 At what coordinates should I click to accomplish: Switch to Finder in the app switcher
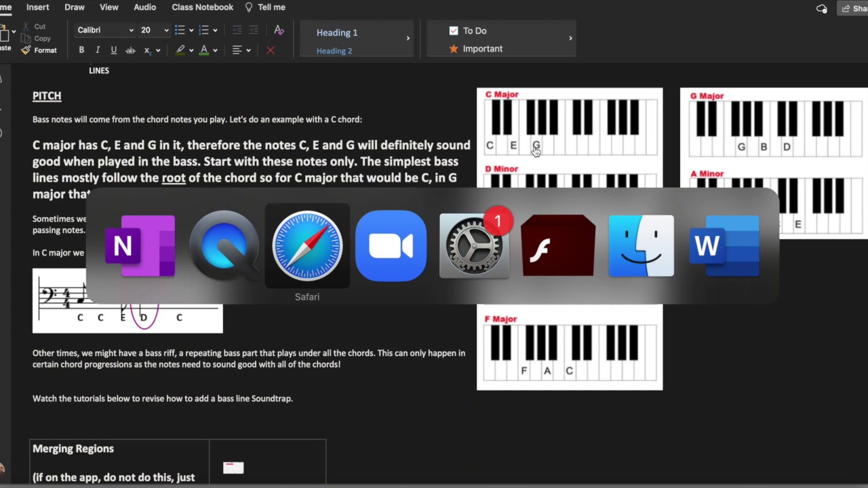coord(641,246)
